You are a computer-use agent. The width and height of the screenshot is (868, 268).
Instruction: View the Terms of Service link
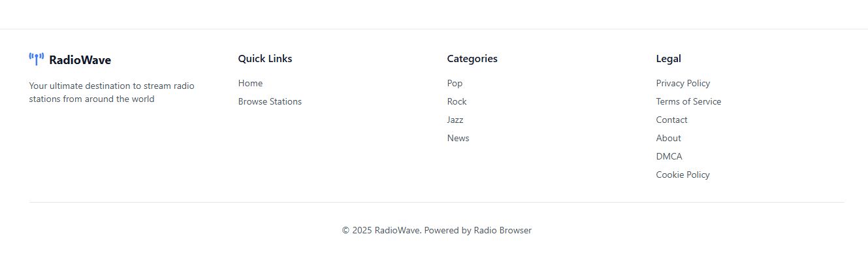point(688,101)
